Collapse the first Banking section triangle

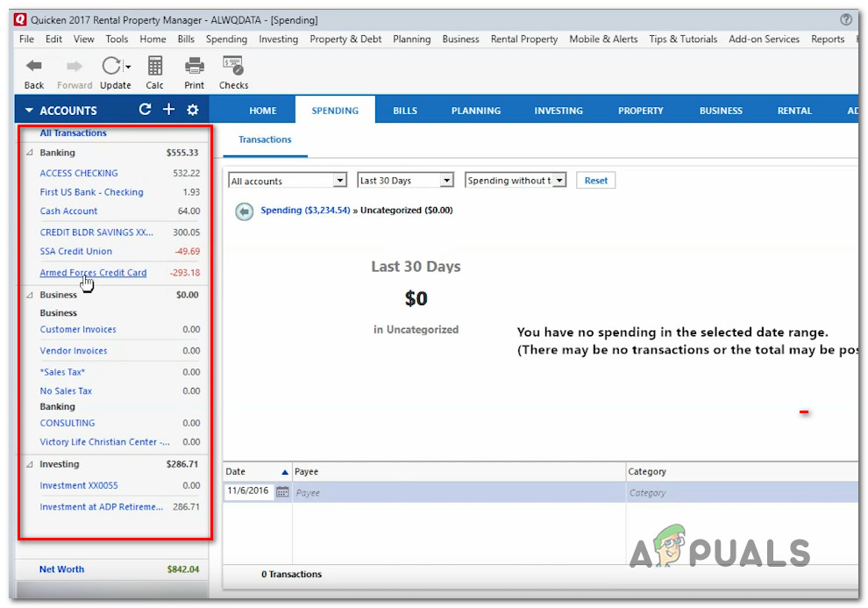pos(30,153)
